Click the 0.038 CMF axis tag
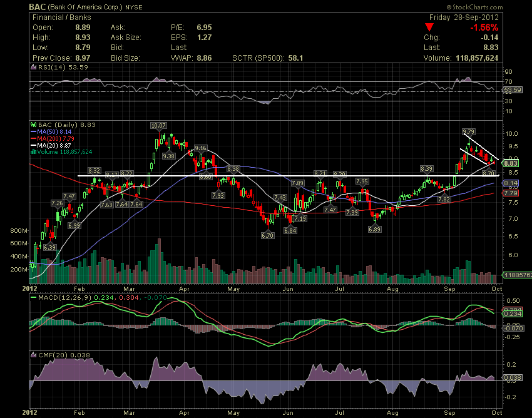The width and height of the screenshot is (532, 418). click(x=513, y=378)
